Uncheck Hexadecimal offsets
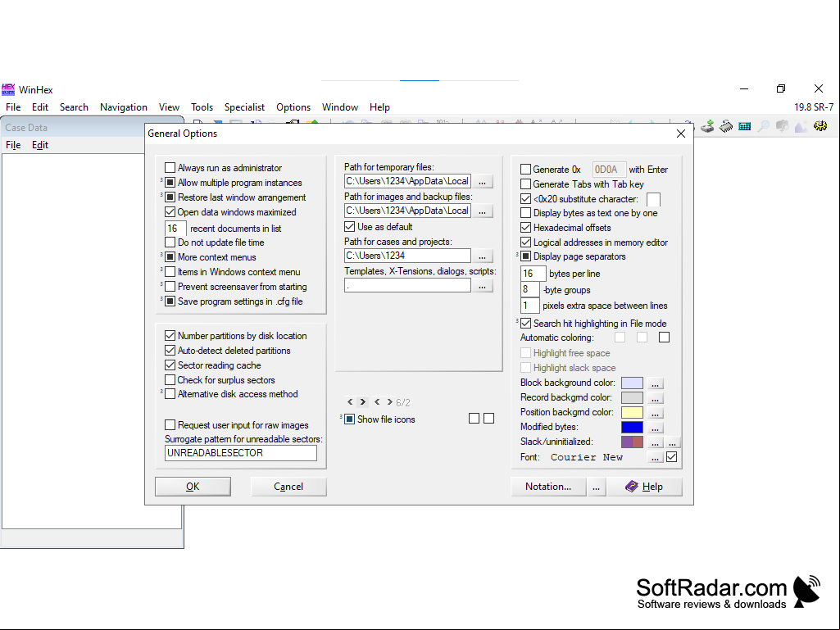Viewport: 840px width, 630px height. click(x=525, y=228)
